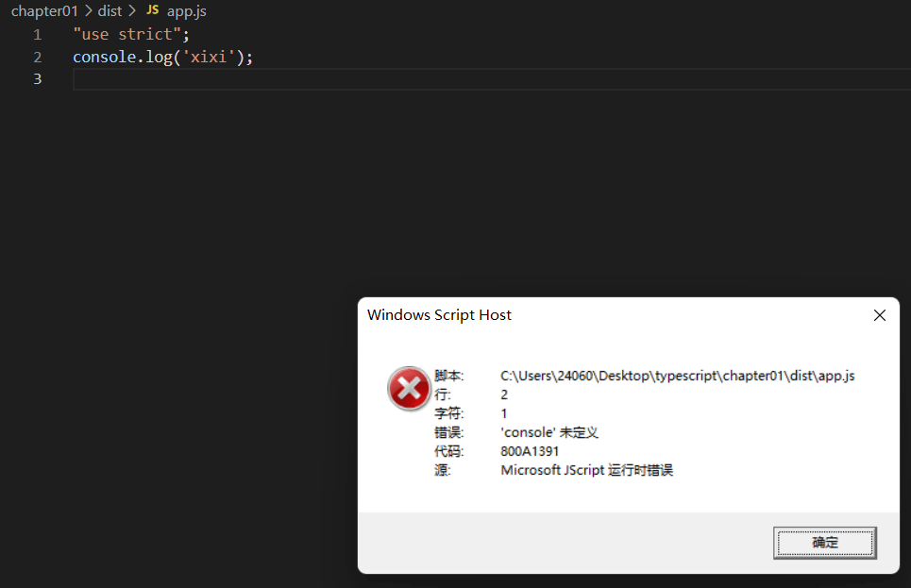Click the error text 'console' 未定义
The width and height of the screenshot is (911, 588).
549,432
